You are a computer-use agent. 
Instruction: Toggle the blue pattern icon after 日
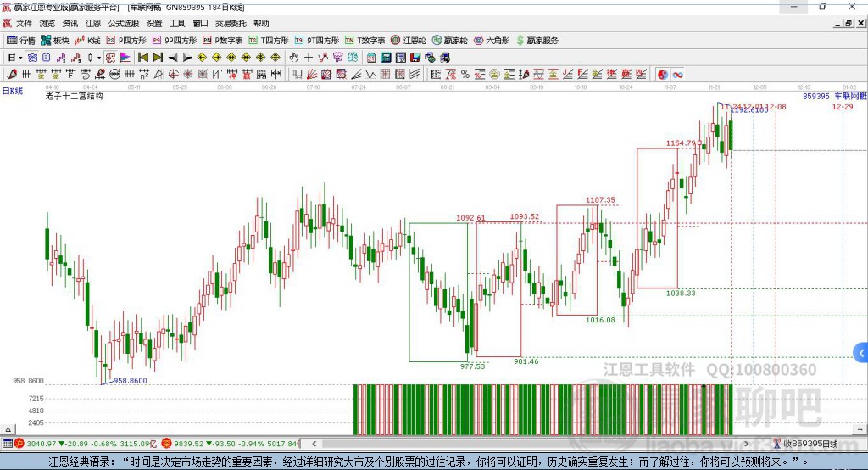33,58
